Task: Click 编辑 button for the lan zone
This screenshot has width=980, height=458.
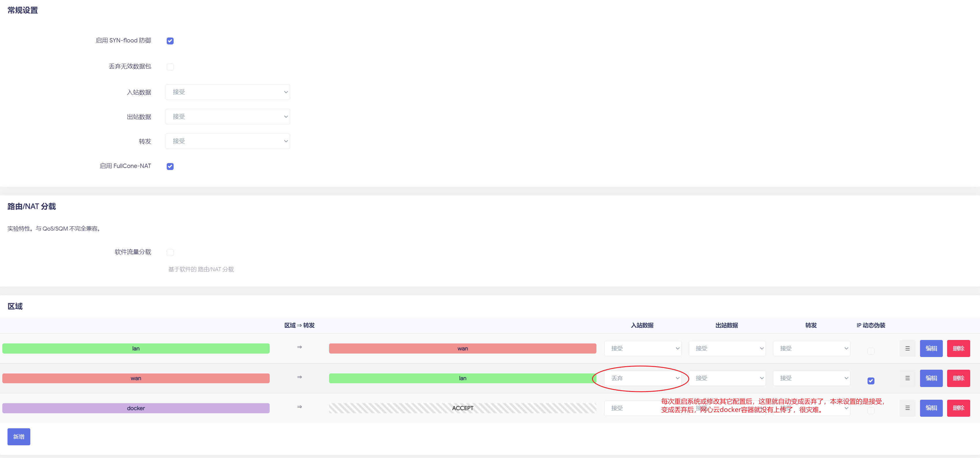Action: [x=931, y=348]
